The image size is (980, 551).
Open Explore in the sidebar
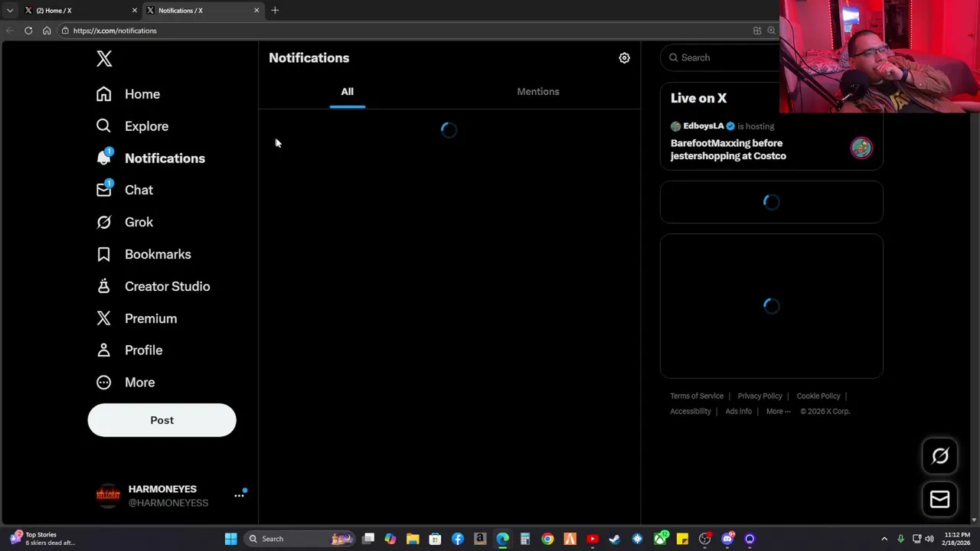click(132, 126)
